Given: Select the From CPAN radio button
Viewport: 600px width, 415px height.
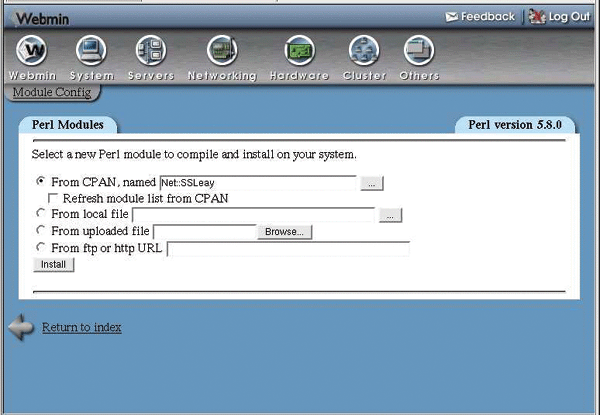Looking at the screenshot, I should (41, 182).
